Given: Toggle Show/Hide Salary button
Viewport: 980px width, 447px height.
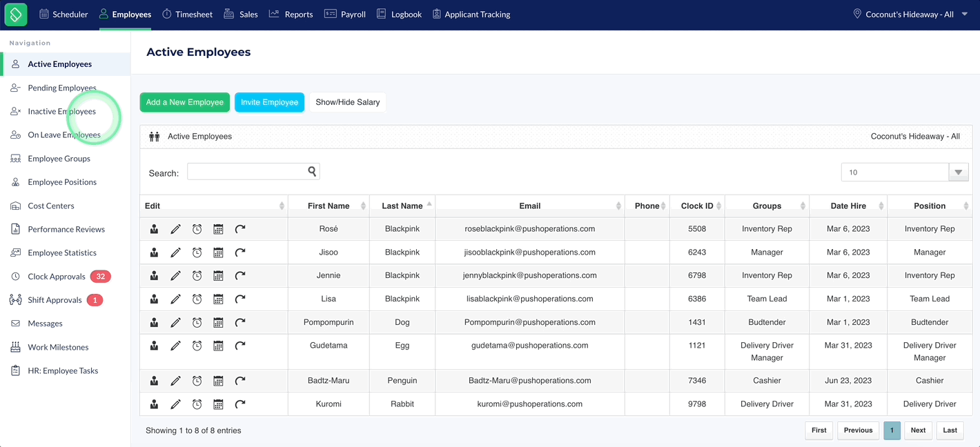Looking at the screenshot, I should (348, 102).
